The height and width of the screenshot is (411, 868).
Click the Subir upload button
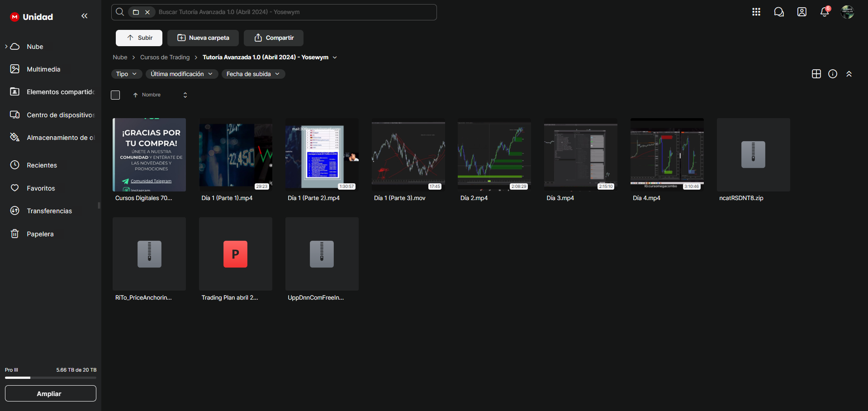pyautogui.click(x=139, y=38)
